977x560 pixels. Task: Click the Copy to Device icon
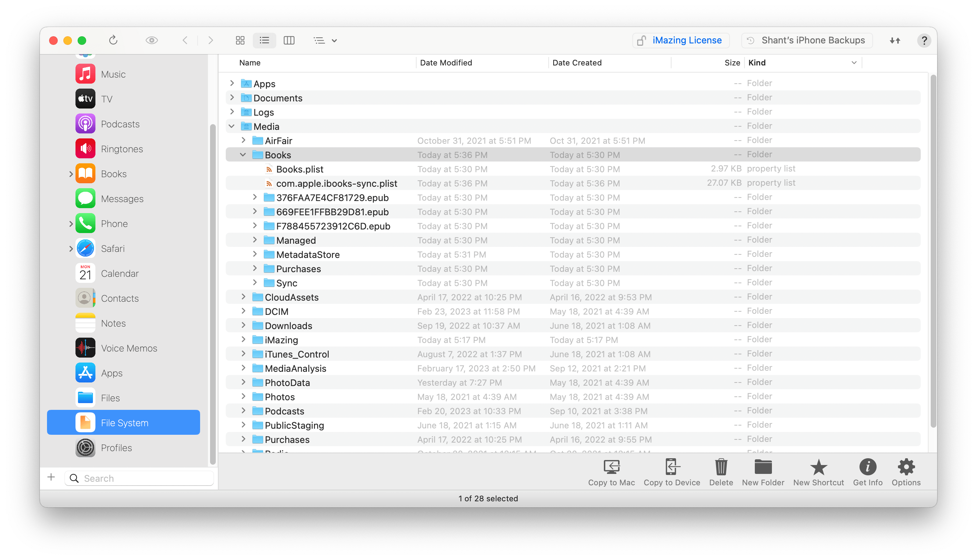pos(671,467)
